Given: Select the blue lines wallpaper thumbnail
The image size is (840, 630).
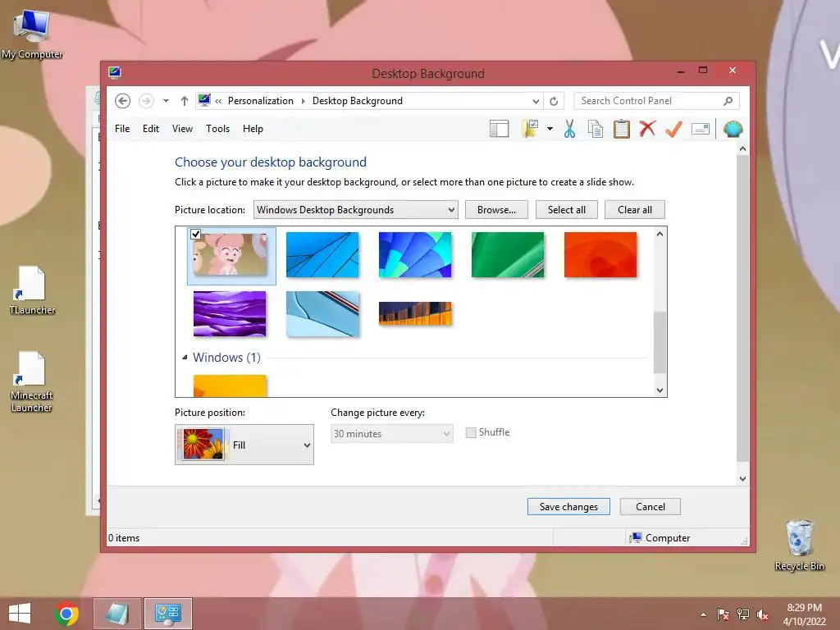Looking at the screenshot, I should coord(322,255).
